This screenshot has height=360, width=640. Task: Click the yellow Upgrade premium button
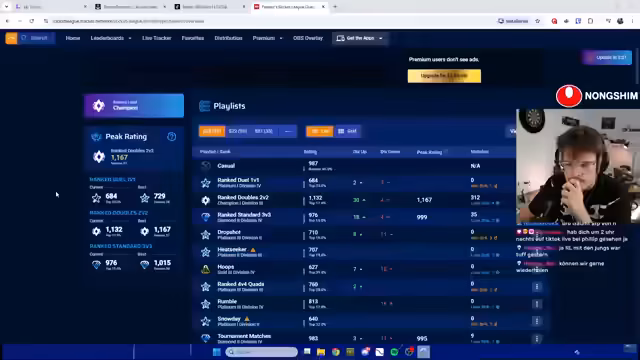point(444,76)
